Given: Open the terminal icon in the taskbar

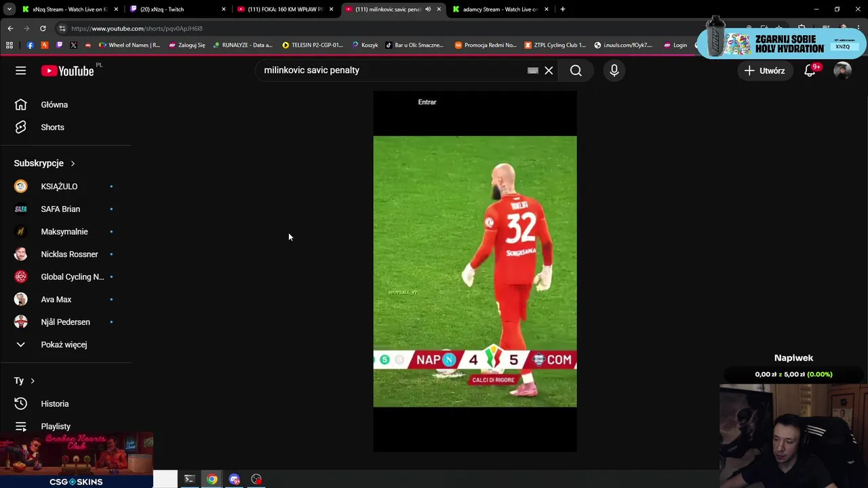Looking at the screenshot, I should (190, 479).
